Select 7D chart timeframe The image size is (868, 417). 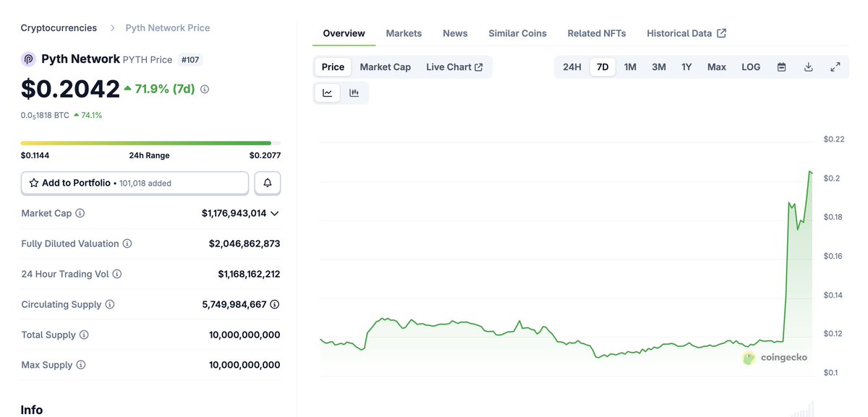603,66
